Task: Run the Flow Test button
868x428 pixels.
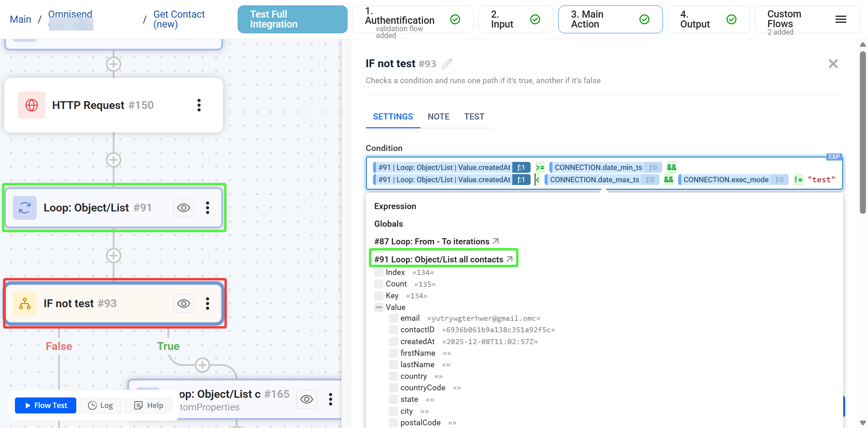Action: point(46,405)
